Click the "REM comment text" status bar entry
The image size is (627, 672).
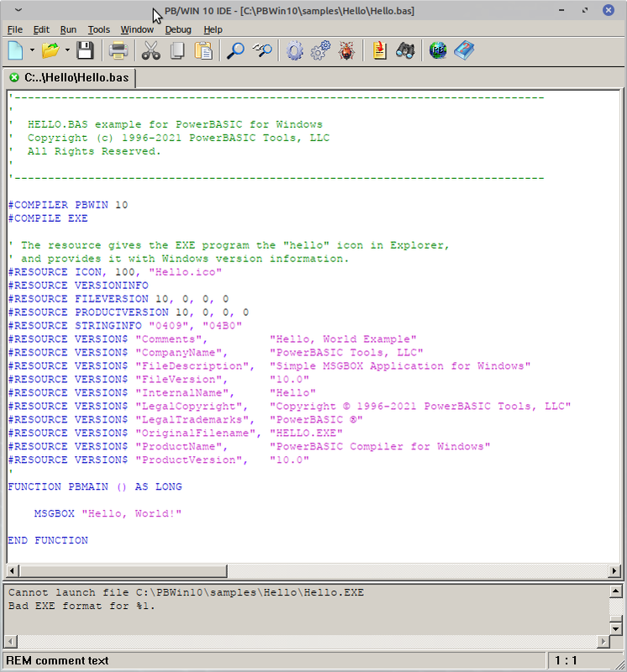(x=57, y=660)
